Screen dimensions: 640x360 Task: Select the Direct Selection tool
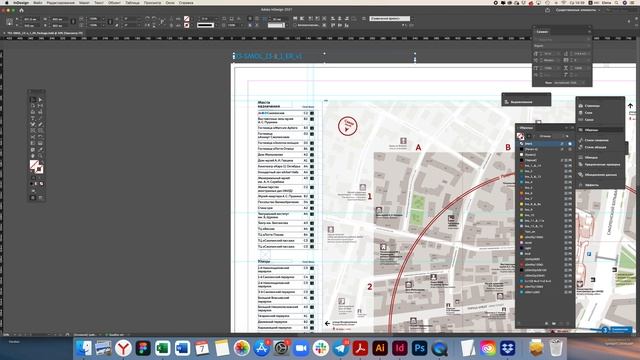40,100
